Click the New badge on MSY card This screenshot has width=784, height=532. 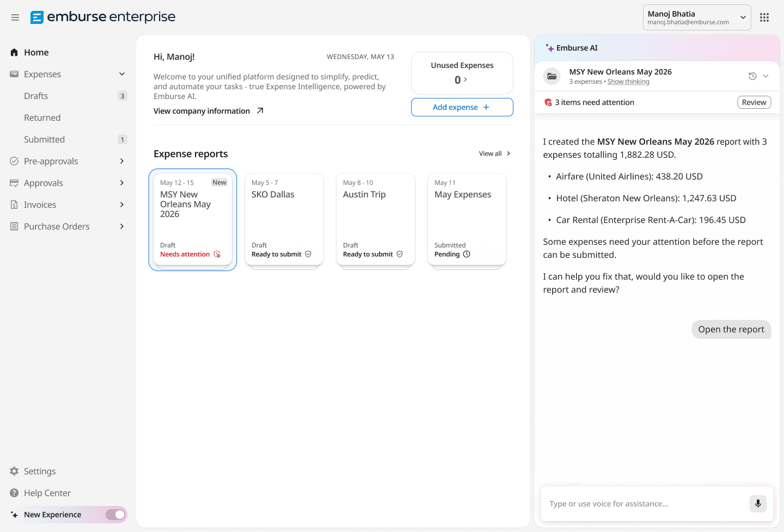click(219, 182)
